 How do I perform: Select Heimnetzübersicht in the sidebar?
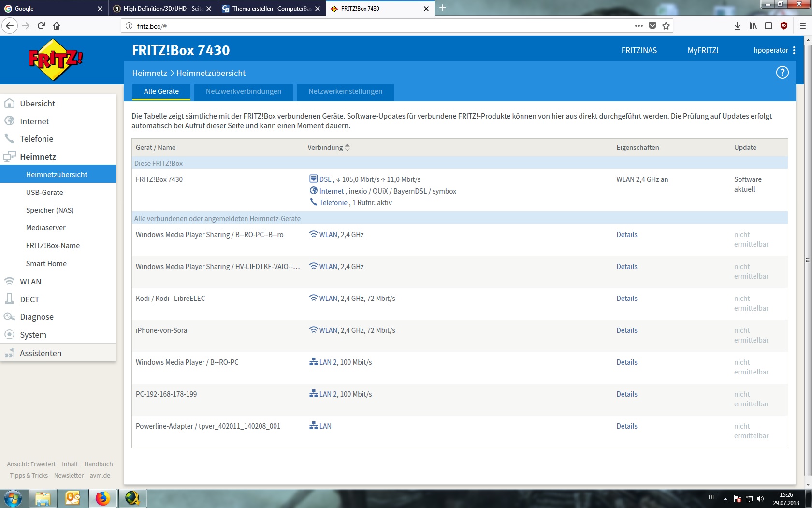pos(58,175)
